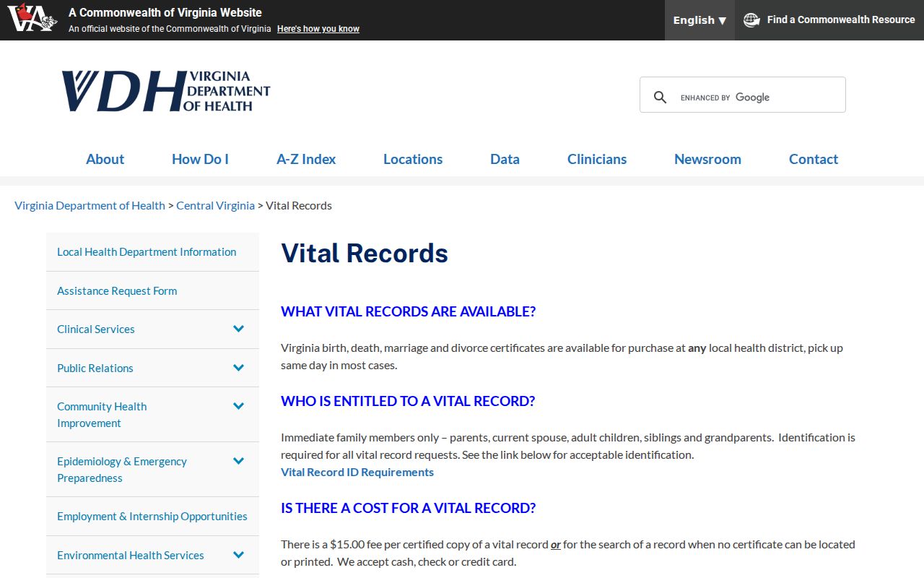Click heading WHAT VITAL RECORDS ARE AVAILABLE?
This screenshot has width=924, height=578.
(x=409, y=311)
